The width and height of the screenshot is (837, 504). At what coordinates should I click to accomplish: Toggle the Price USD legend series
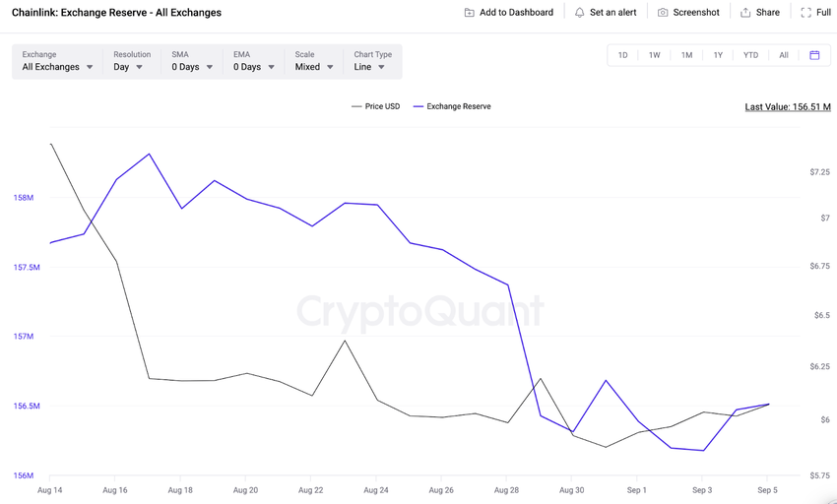(x=376, y=106)
